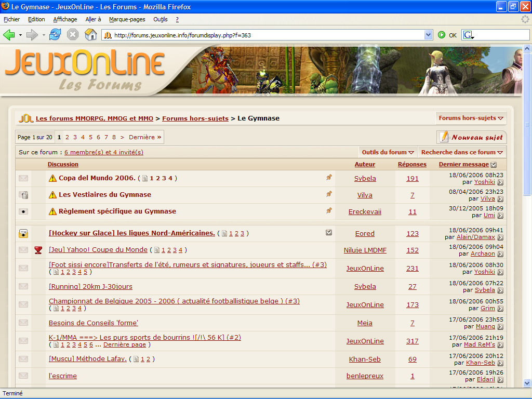Toggle sort order icon beside Dernier message
Viewport: 532px width, 399px height.
[x=494, y=165]
